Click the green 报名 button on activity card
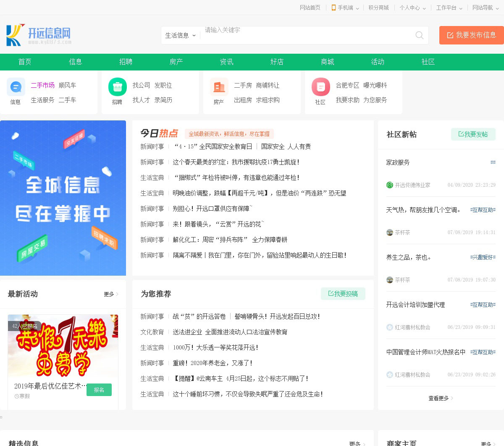The height and width of the screenshot is (446, 504). coord(99,390)
